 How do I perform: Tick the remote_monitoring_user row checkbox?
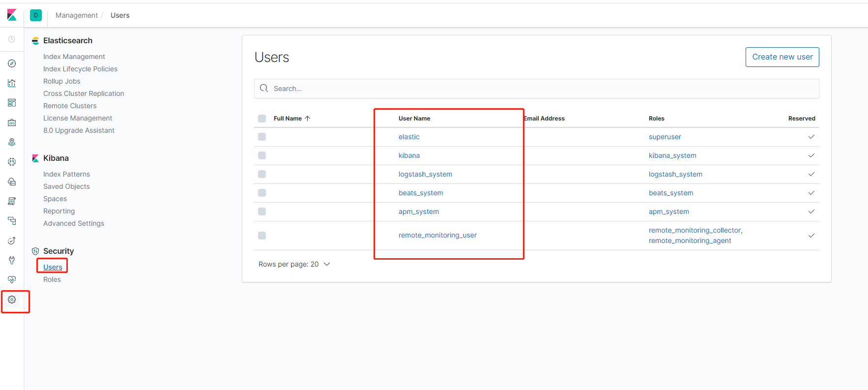[x=262, y=236]
